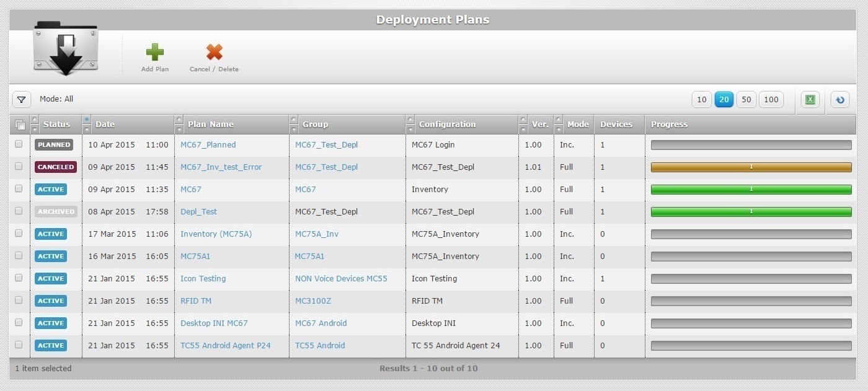The height and width of the screenshot is (391, 868).
Task: Open the TC55 Android group link
Action: (320, 345)
